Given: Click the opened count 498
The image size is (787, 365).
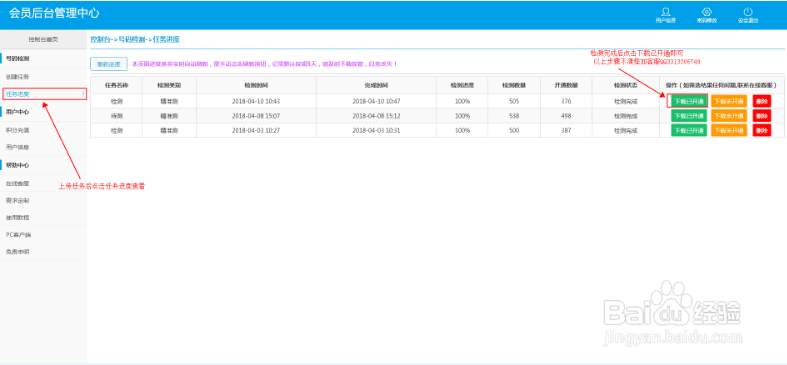Looking at the screenshot, I should coord(566,116).
